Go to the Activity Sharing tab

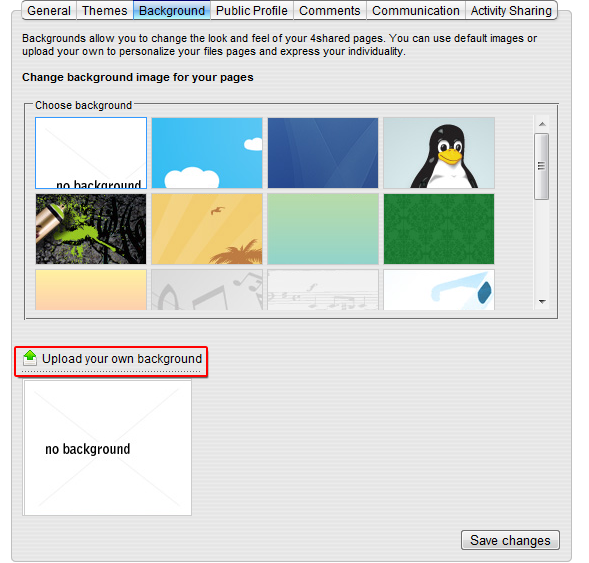tap(511, 11)
